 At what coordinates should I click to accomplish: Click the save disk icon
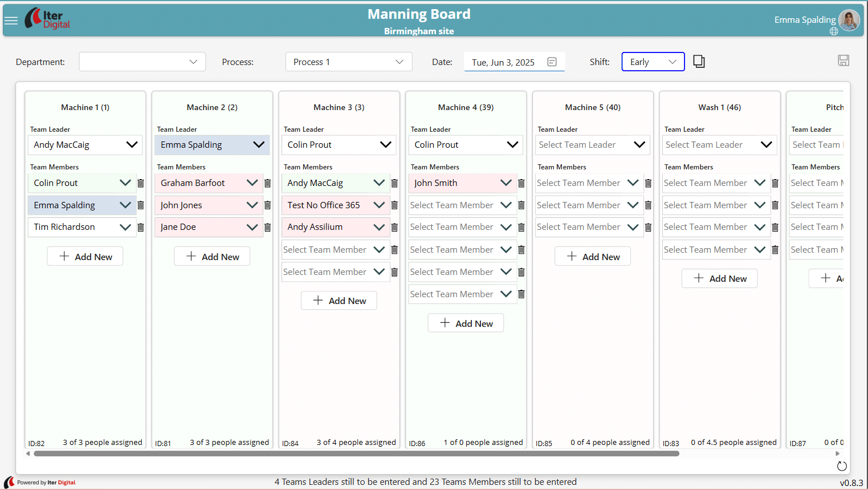click(843, 60)
